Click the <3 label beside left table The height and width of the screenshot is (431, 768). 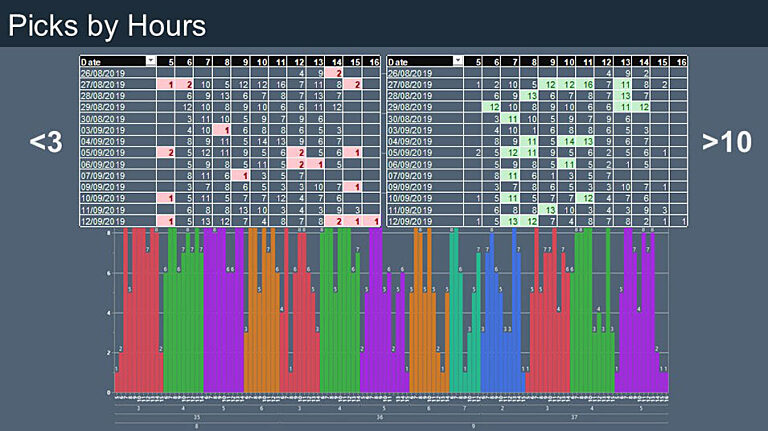click(47, 143)
